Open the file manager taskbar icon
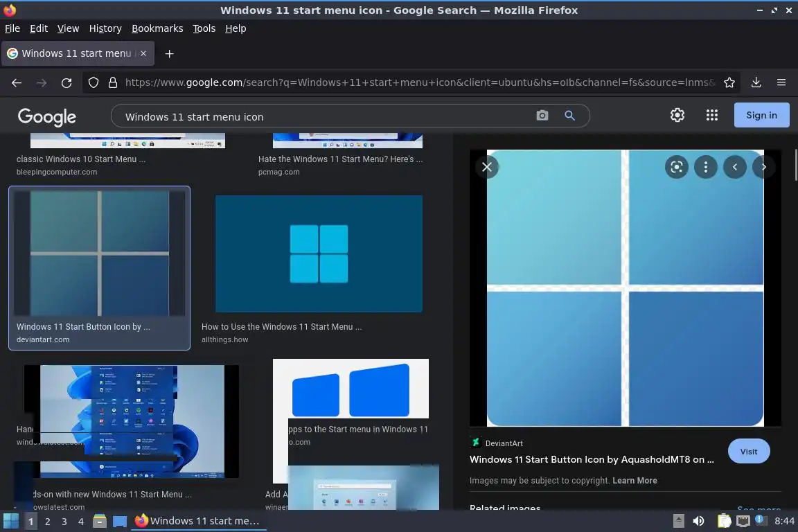 pos(100,521)
